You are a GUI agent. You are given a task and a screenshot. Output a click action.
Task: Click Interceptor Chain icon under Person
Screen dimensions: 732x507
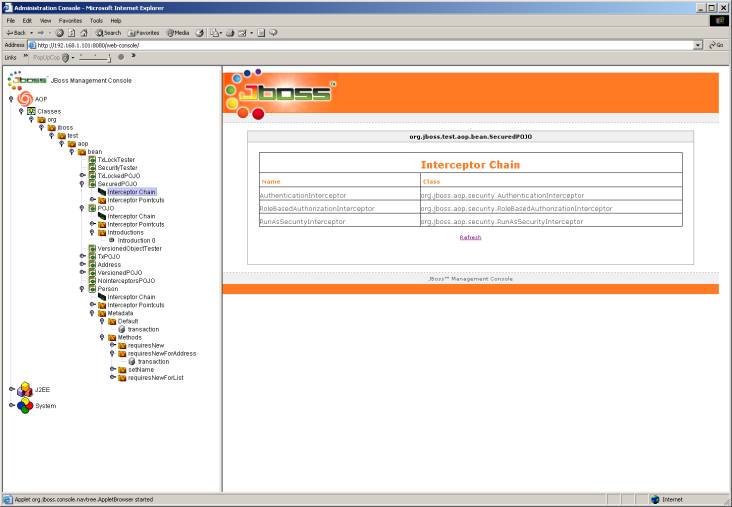coord(102,296)
